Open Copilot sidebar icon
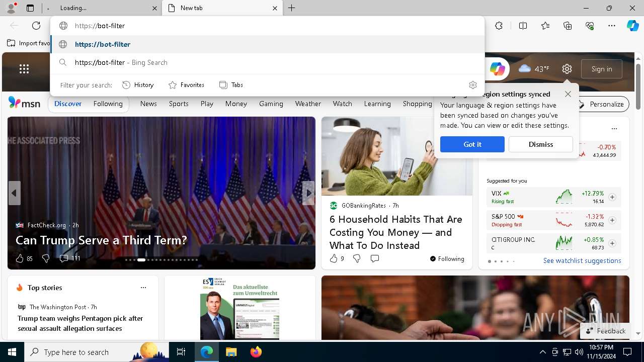The height and width of the screenshot is (362, 644). point(632,26)
